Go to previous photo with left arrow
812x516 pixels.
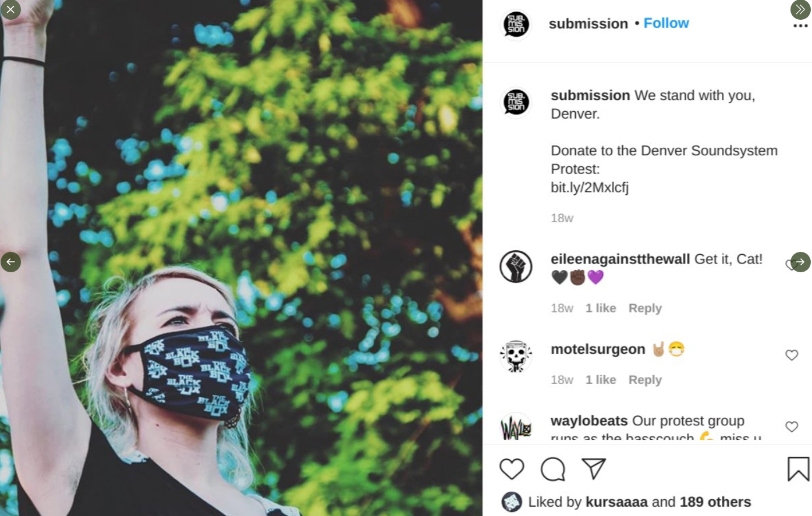tap(10, 262)
